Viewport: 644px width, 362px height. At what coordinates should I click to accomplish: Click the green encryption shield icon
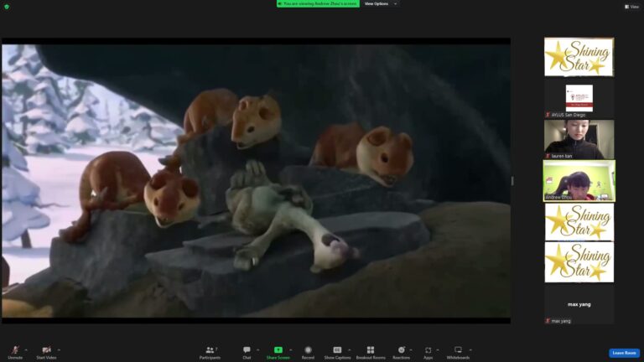pos(7,7)
